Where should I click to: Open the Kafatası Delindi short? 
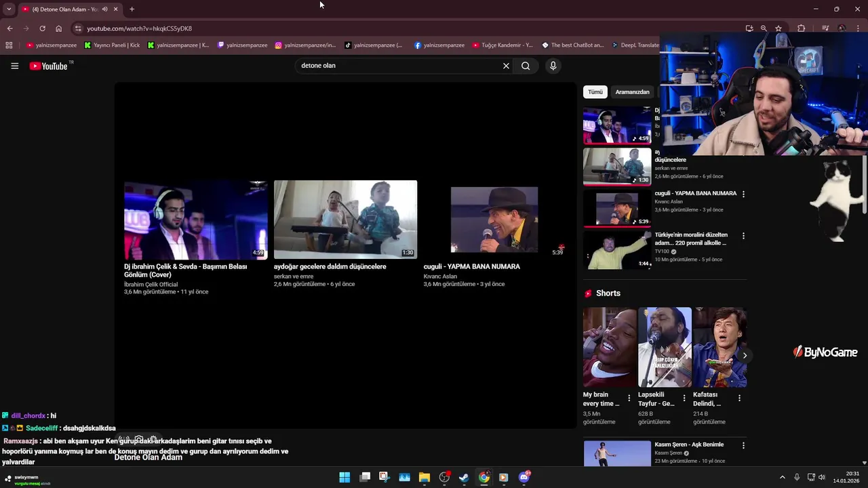(719, 347)
